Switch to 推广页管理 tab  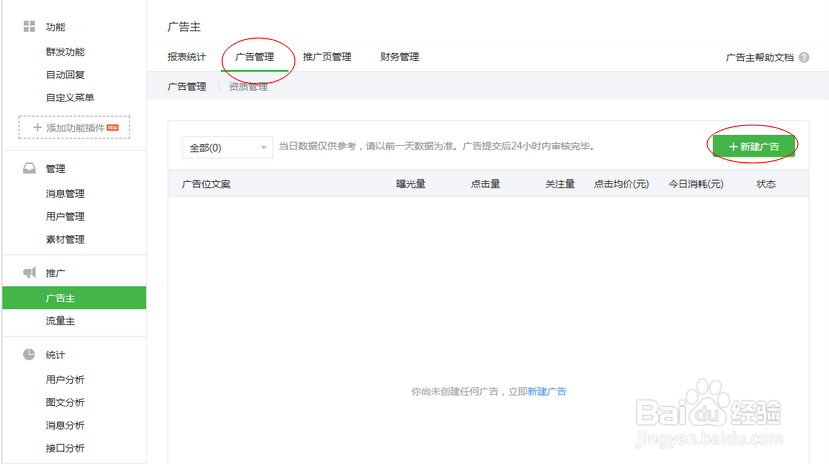(327, 57)
